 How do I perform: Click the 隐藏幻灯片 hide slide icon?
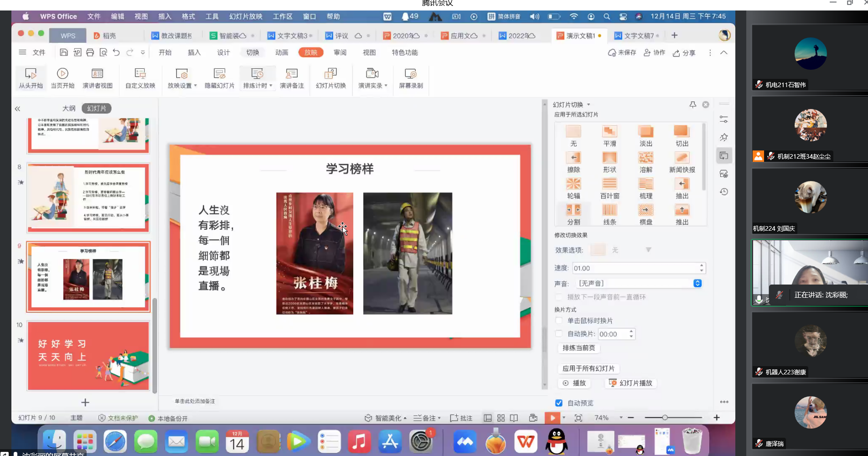pos(219,74)
